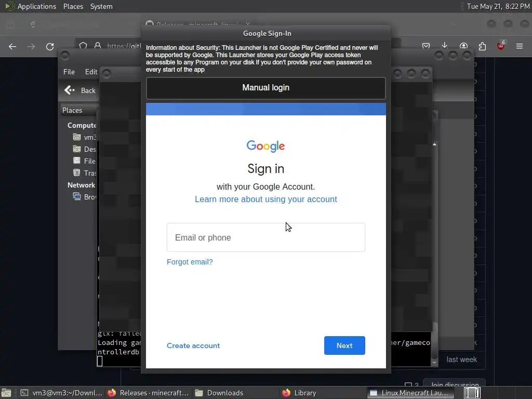Open the Applications menu in the top panel
Screen dimensions: 532x399
tap(37, 6)
